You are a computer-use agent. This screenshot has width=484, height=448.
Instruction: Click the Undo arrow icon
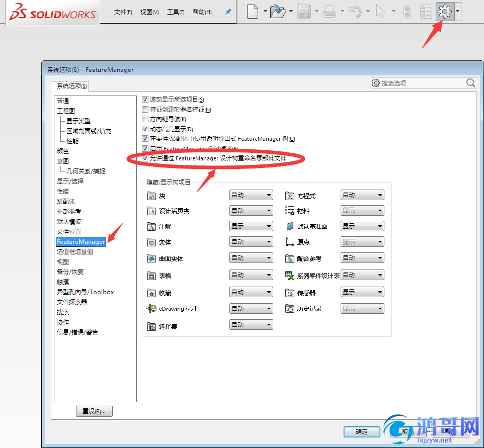click(355, 12)
